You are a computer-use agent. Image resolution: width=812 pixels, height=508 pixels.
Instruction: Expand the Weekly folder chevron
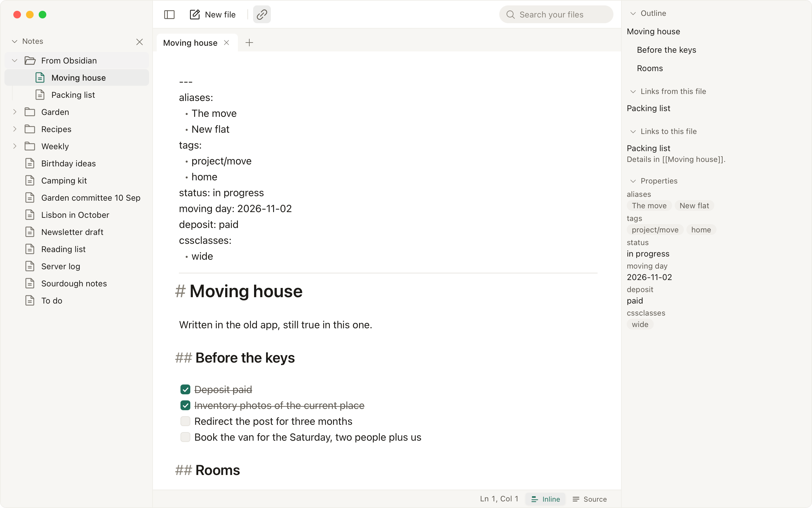[14, 146]
